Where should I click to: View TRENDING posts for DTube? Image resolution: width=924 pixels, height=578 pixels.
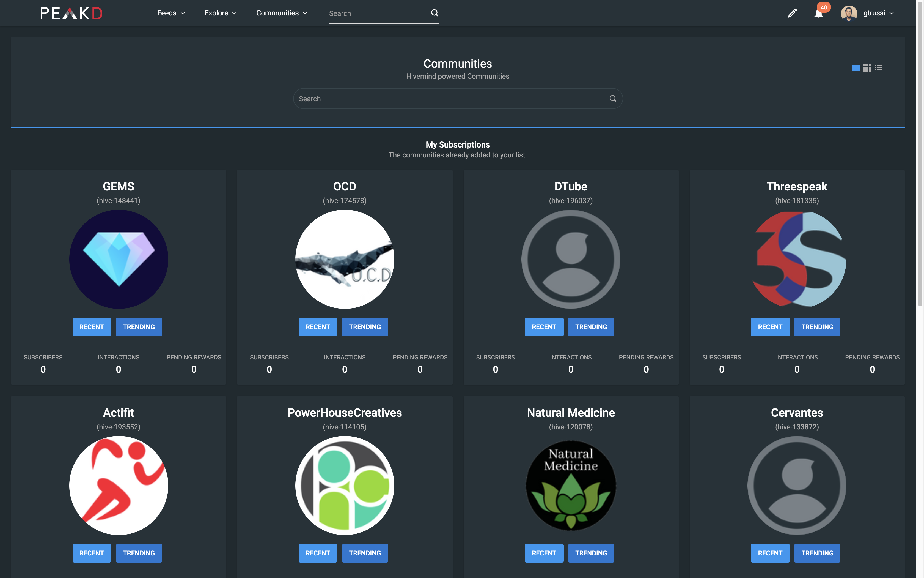coord(591,327)
